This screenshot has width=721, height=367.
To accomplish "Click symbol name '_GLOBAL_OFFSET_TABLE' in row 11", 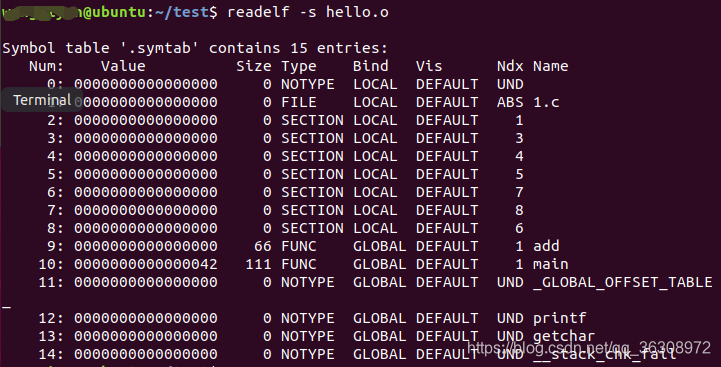I will 623,282.
